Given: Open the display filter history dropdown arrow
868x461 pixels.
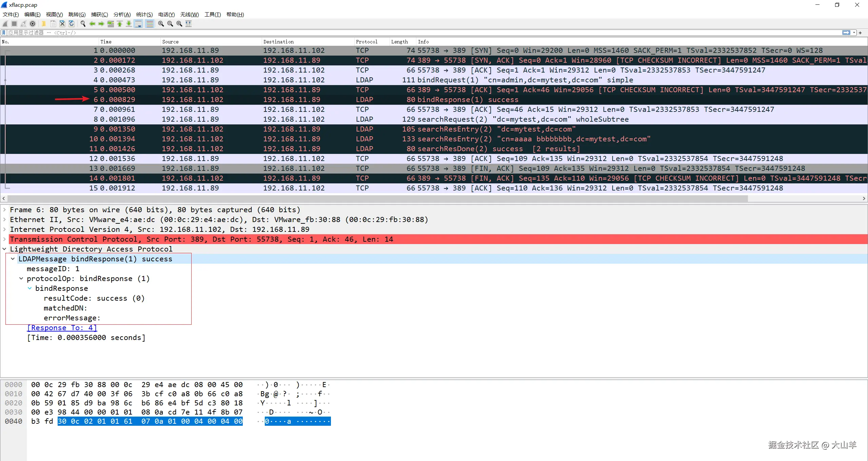Looking at the screenshot, I should click(x=854, y=33).
